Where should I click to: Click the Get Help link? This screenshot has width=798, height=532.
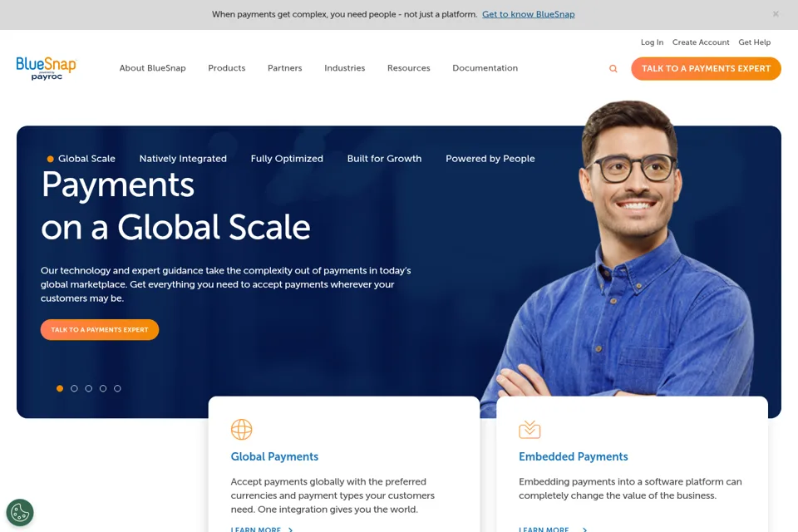pos(755,42)
